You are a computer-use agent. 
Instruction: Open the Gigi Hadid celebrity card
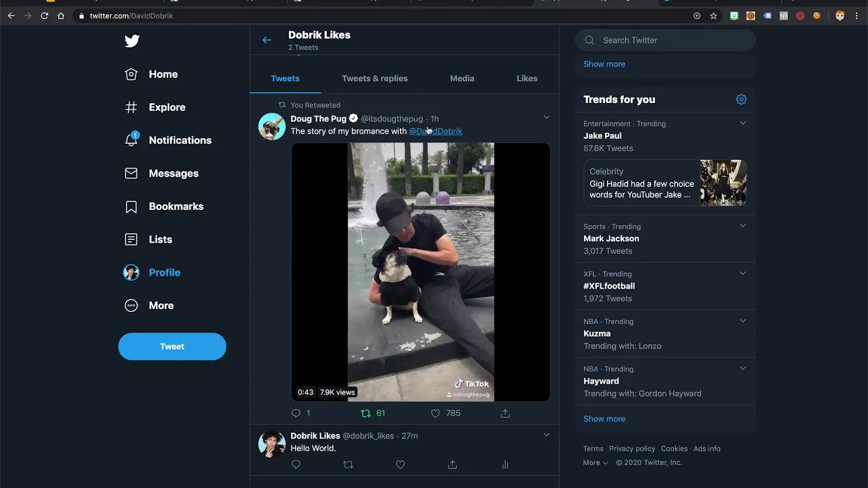(x=665, y=183)
